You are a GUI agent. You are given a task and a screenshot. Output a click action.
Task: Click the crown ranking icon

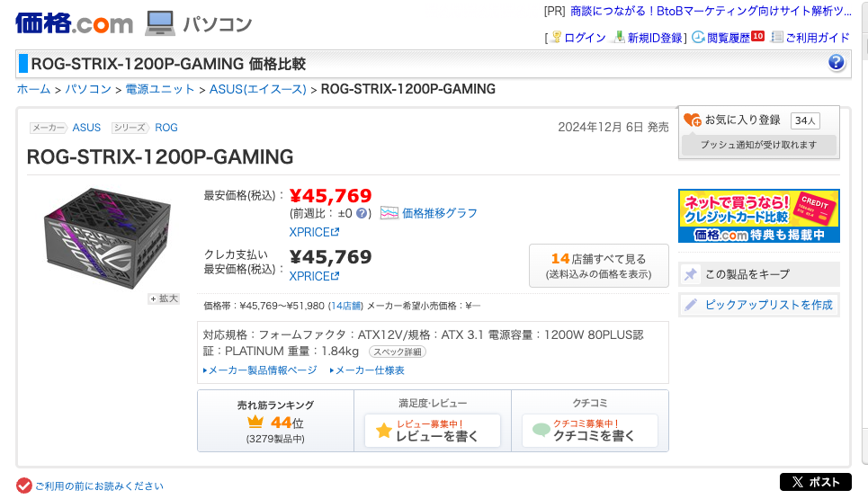(x=255, y=422)
